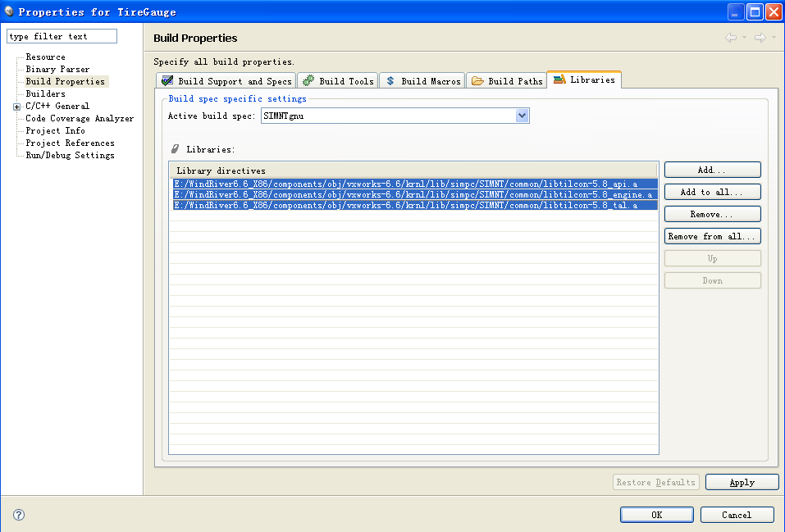Switch to Build Paths tab

[507, 80]
